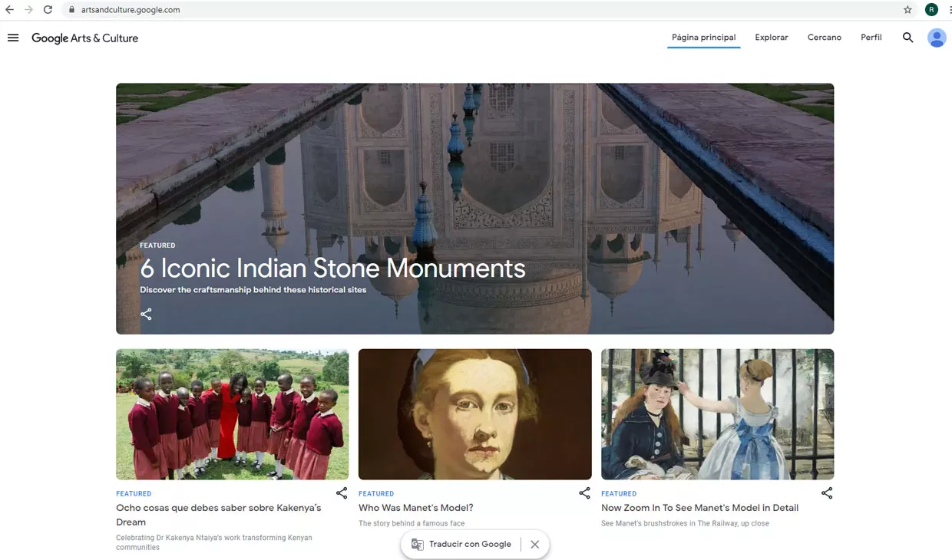Click the Manet portrait thumbnail

474,414
